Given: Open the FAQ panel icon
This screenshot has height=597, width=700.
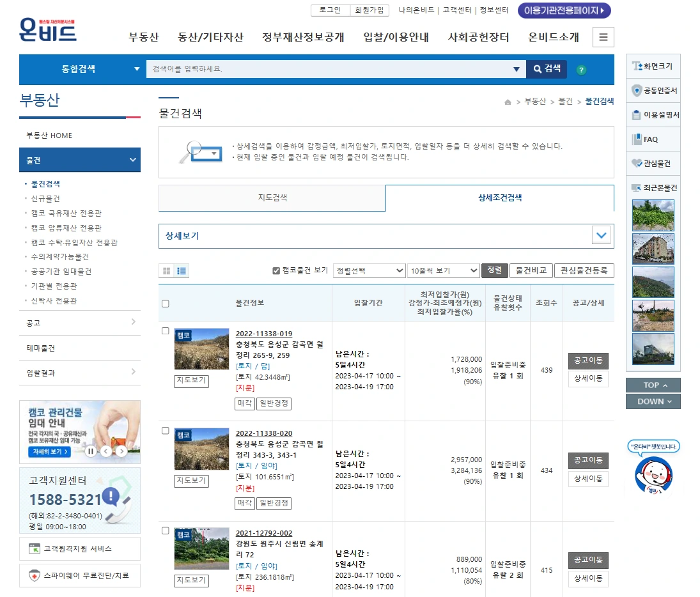Looking at the screenshot, I should (653, 139).
